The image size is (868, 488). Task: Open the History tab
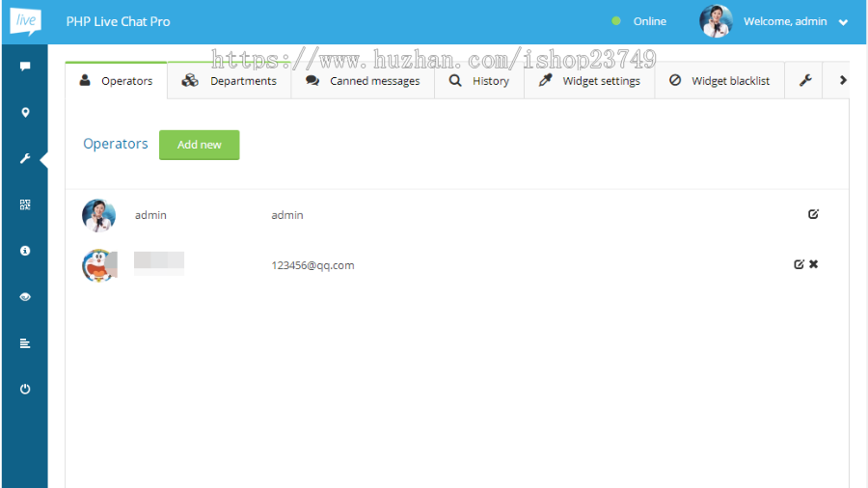[479, 81]
